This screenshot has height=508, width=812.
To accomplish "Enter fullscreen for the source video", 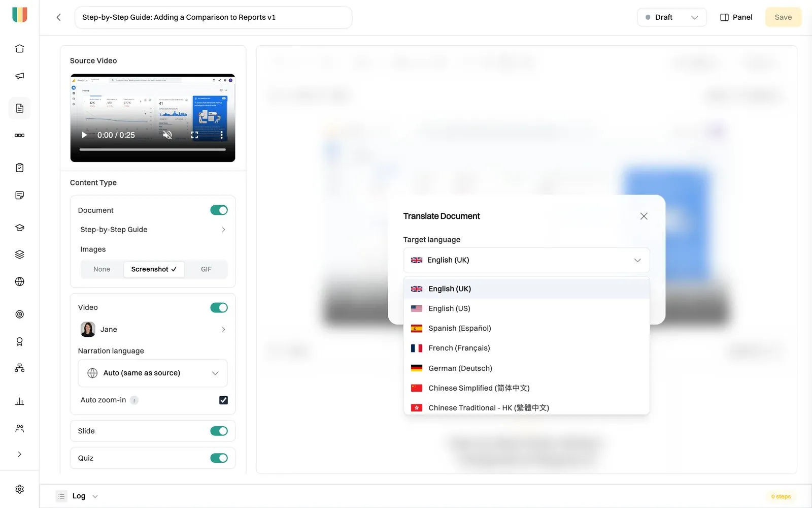I will point(194,135).
